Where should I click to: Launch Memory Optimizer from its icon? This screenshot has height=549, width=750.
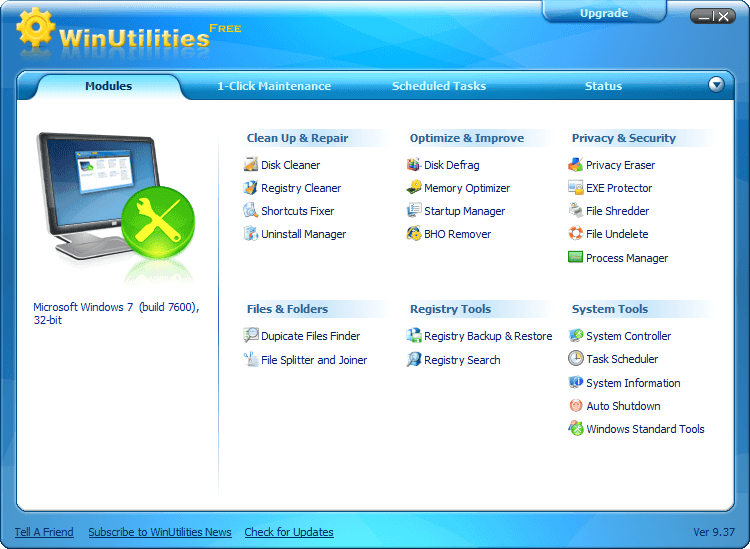coord(414,188)
